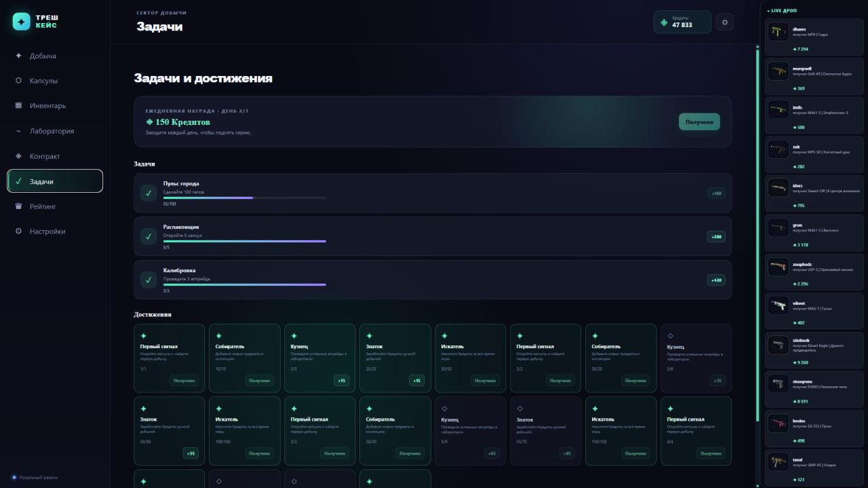The image size is (868, 488).
Task: Click the hollow diamond icon on Знаток 55/75 card
Action: 519,409
